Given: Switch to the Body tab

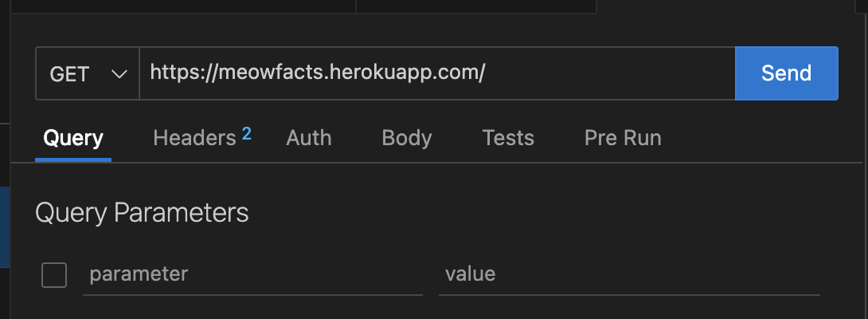Looking at the screenshot, I should click(x=407, y=138).
